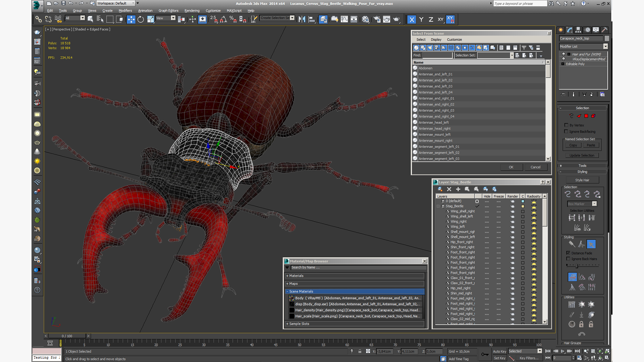This screenshot has height=362, width=644.
Task: Click the Render Setup toolbar icon
Action: click(x=377, y=19)
